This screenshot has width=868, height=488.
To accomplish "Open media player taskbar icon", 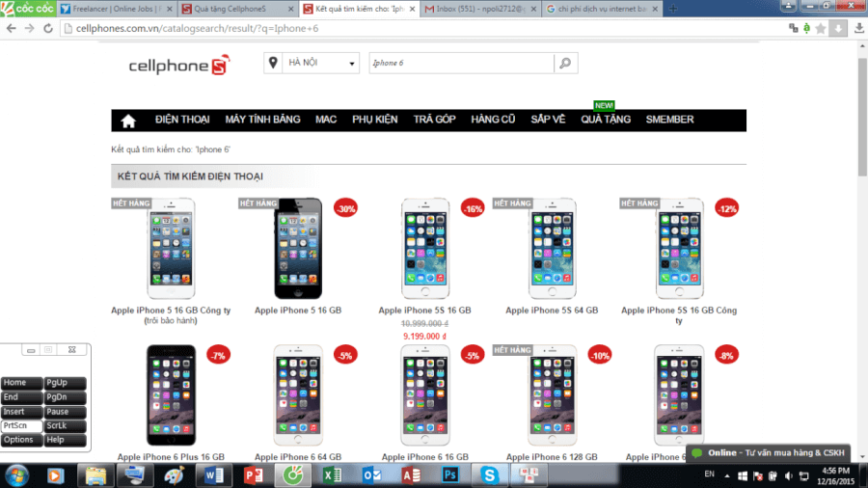I will tap(55, 475).
